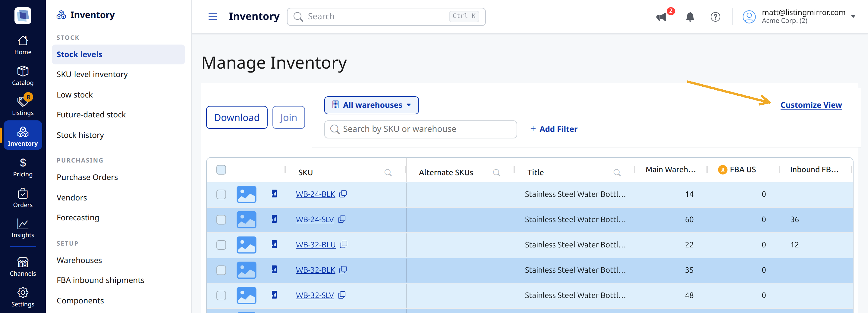Open the Home section in sidebar

pyautogui.click(x=23, y=45)
